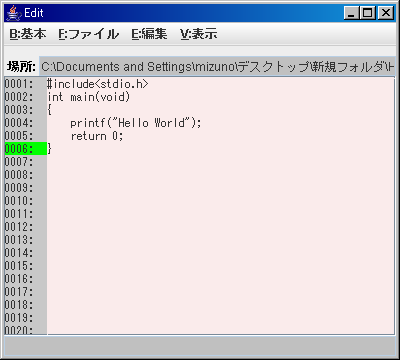Image resolution: width=400 pixels, height=360 pixels.
Task: Open the F:ファイル menu
Action: tap(88, 34)
